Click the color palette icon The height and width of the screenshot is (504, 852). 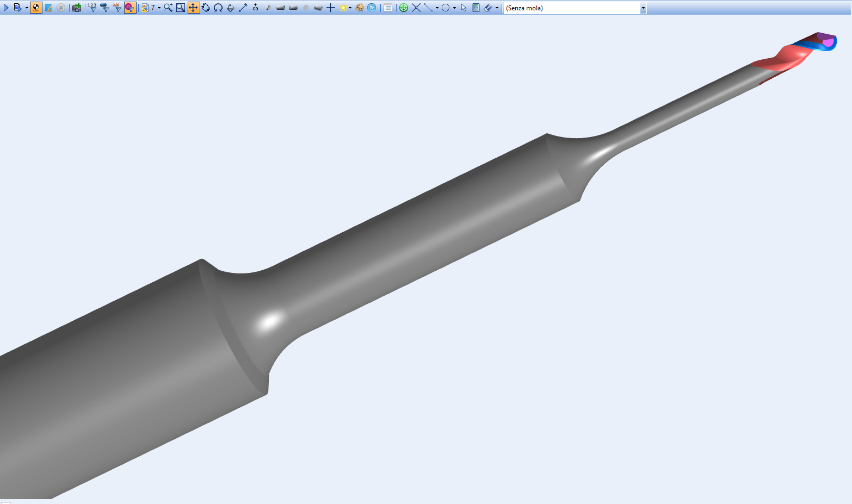[x=360, y=8]
